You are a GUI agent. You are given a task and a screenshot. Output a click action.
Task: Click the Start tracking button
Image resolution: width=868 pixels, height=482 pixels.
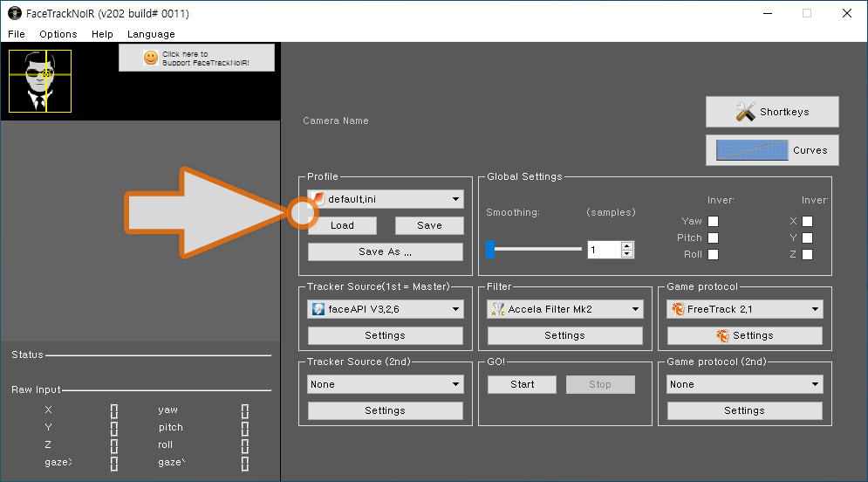tap(522, 384)
